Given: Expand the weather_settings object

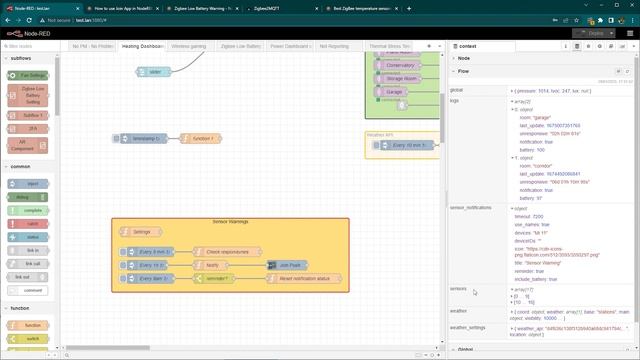Looking at the screenshot, I should point(511,329).
